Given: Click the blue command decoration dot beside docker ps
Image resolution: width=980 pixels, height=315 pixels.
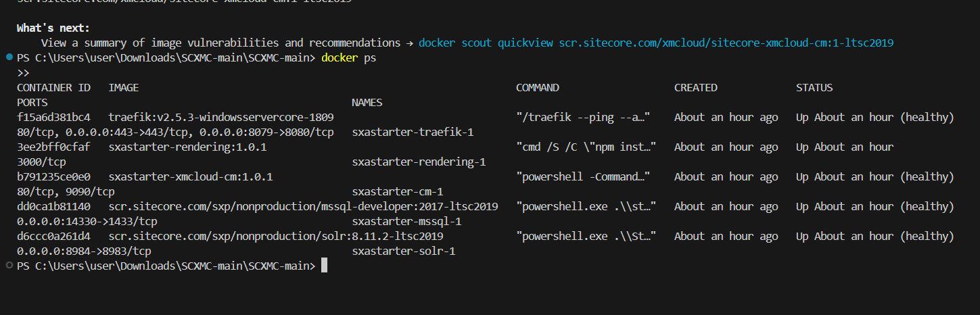Looking at the screenshot, I should pyautogui.click(x=8, y=58).
